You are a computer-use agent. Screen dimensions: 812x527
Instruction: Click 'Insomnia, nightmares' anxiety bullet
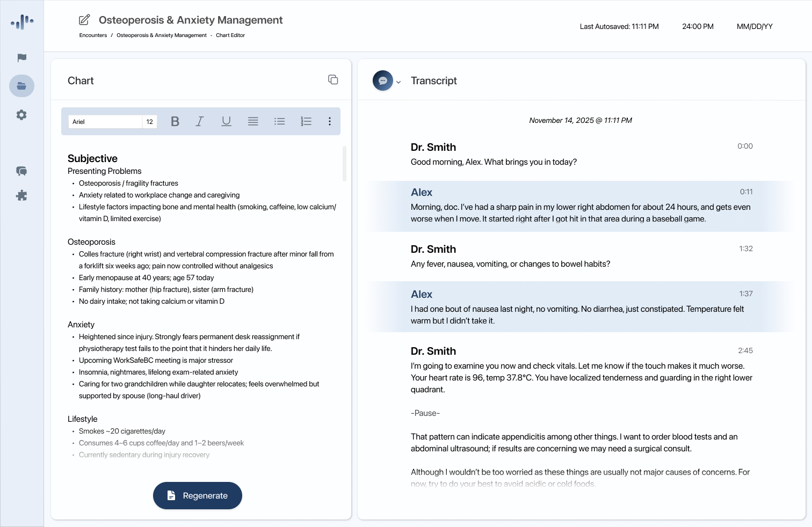158,372
